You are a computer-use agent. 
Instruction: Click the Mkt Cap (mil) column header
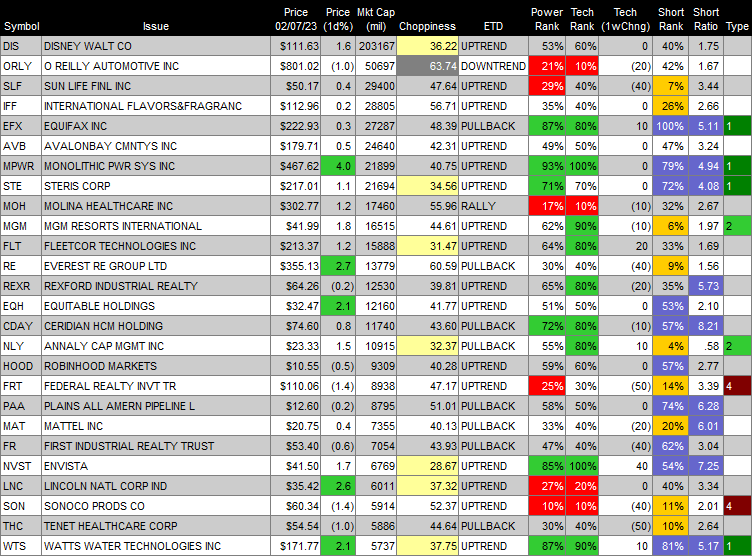tap(376, 19)
